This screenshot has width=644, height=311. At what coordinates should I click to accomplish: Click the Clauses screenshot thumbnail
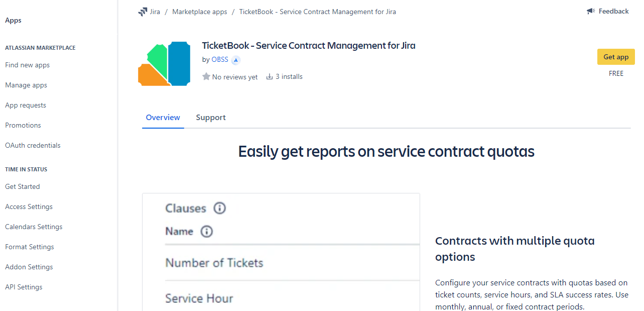pyautogui.click(x=281, y=252)
